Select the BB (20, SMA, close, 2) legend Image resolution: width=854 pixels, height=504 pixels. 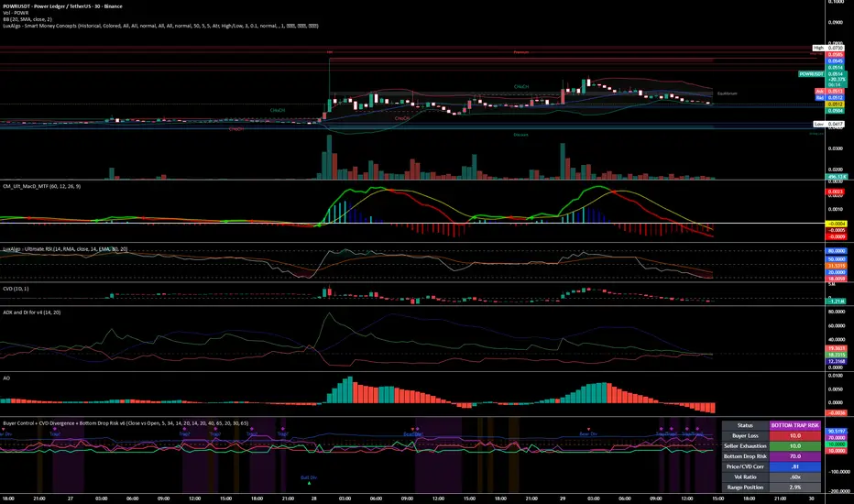[27, 19]
